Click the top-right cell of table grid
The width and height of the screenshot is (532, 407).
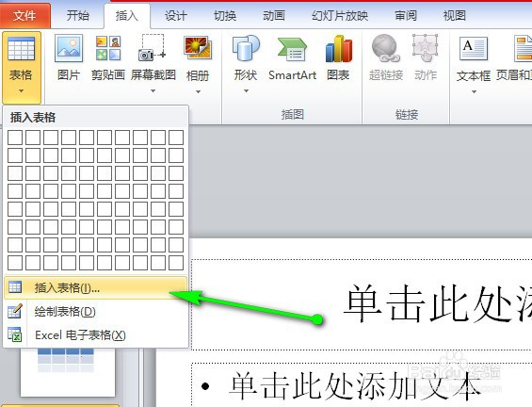pyautogui.click(x=176, y=138)
